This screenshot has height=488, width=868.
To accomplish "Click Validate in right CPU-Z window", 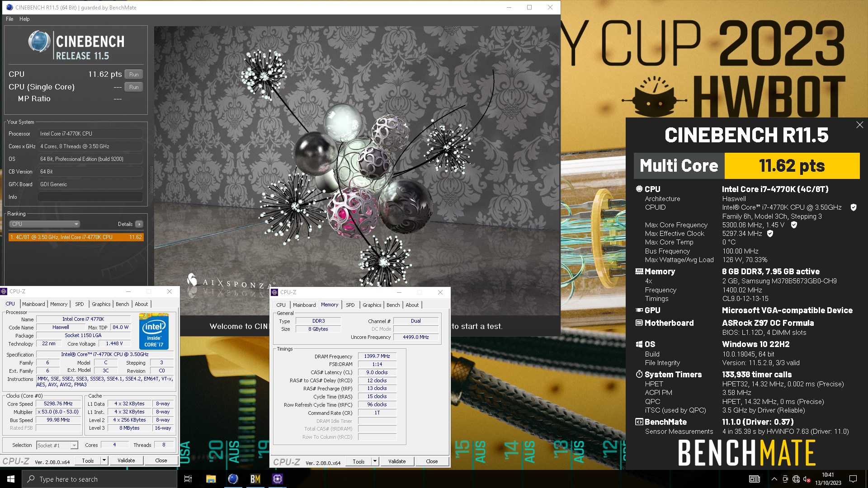I will pyautogui.click(x=397, y=462).
